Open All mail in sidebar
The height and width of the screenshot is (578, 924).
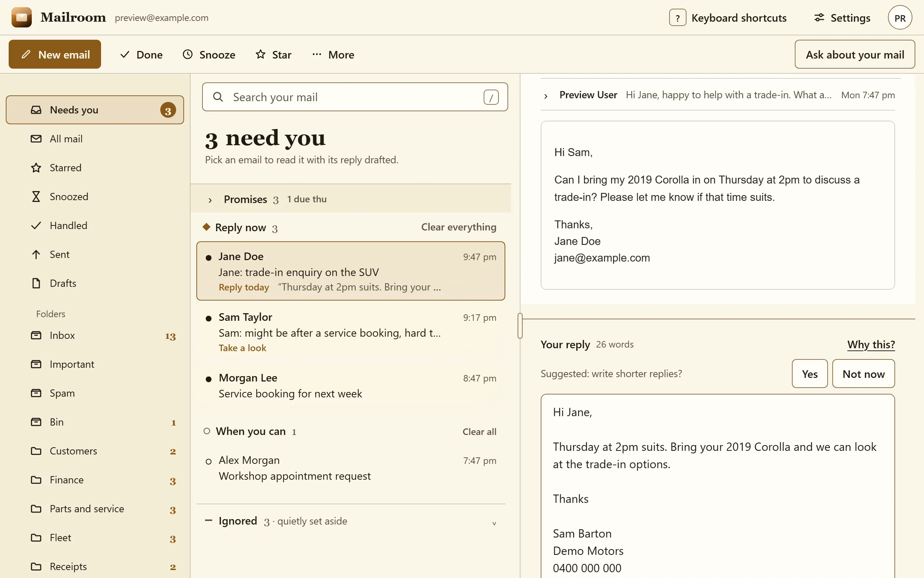coord(95,139)
